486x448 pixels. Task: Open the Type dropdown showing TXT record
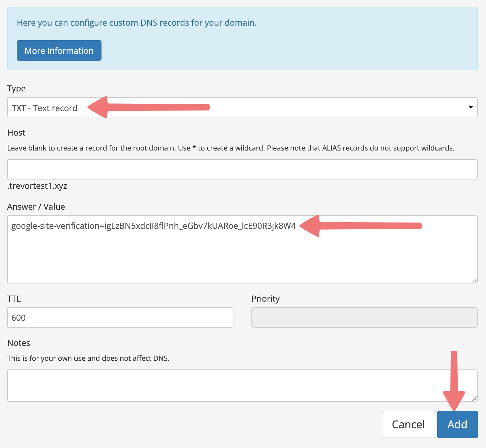pyautogui.click(x=242, y=107)
